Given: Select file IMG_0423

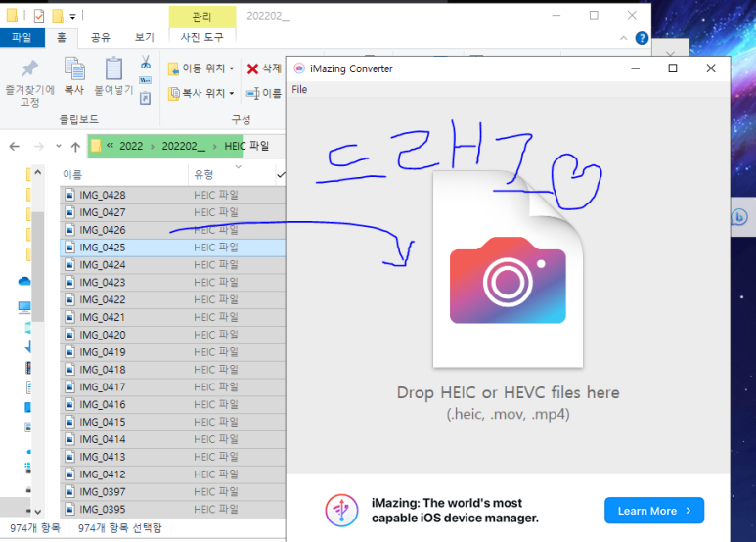Looking at the screenshot, I should tap(173, 282).
